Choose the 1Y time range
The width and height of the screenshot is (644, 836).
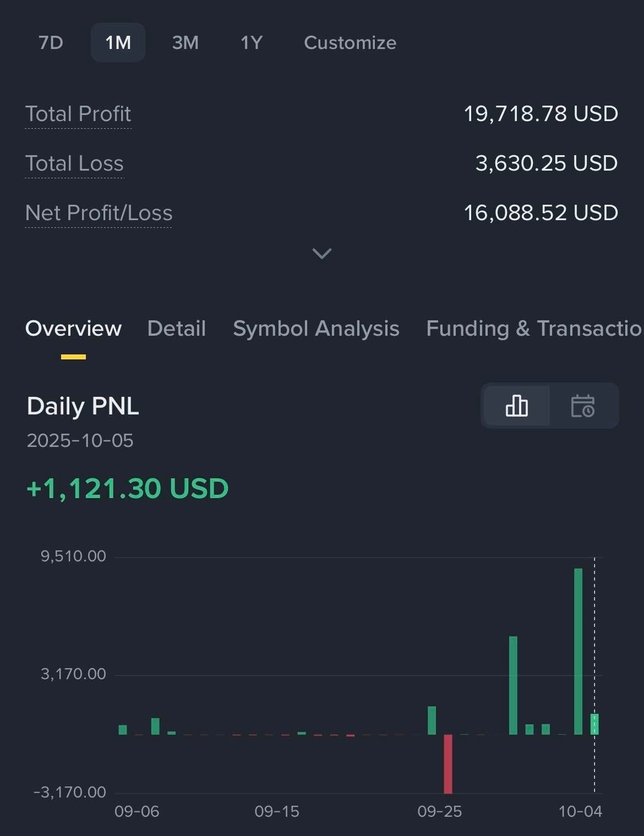(252, 42)
